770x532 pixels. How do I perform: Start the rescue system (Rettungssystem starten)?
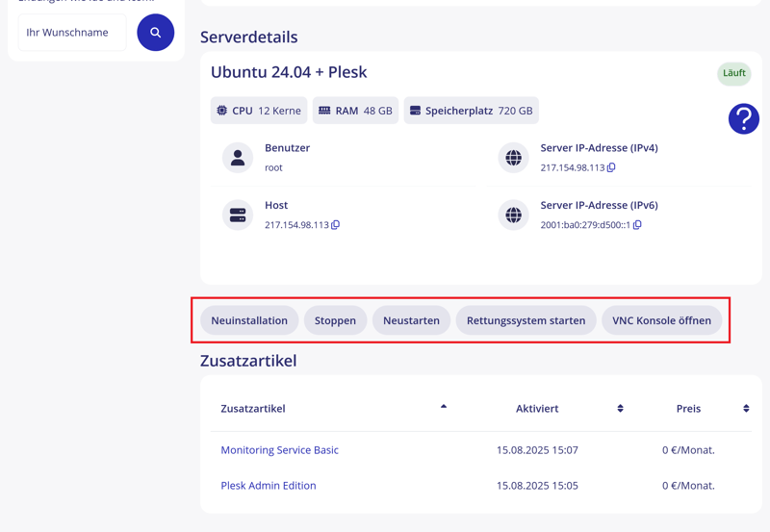coord(526,320)
